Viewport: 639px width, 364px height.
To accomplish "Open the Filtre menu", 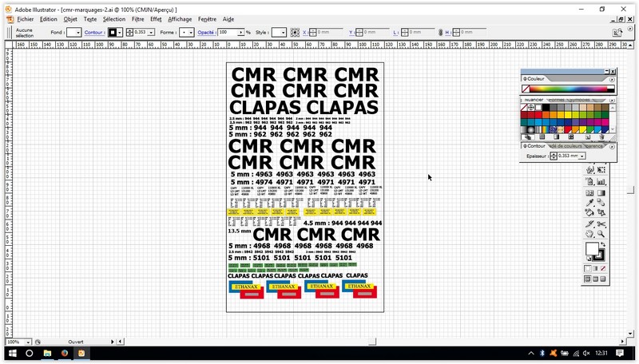I will point(137,19).
